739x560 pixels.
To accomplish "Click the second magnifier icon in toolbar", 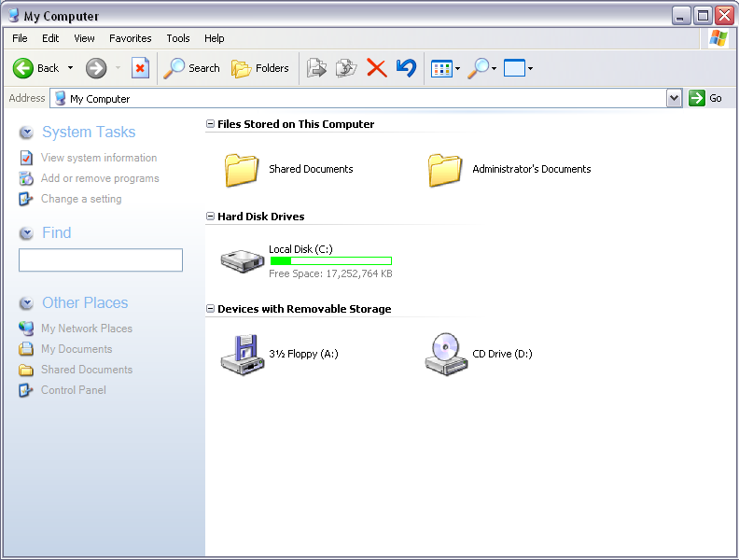I will point(479,68).
